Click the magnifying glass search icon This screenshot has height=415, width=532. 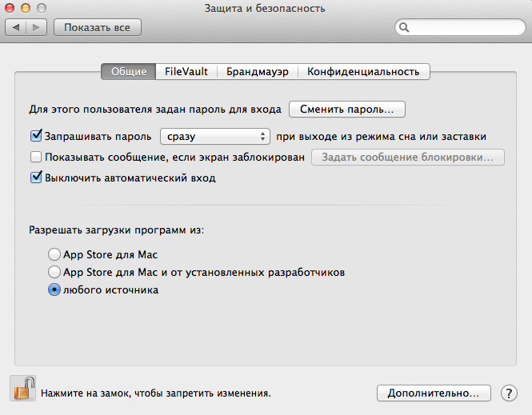coord(404,27)
